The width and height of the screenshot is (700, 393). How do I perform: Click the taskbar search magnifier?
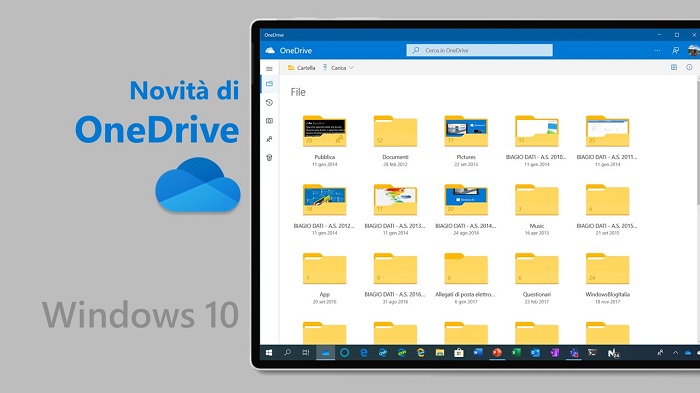point(288,353)
